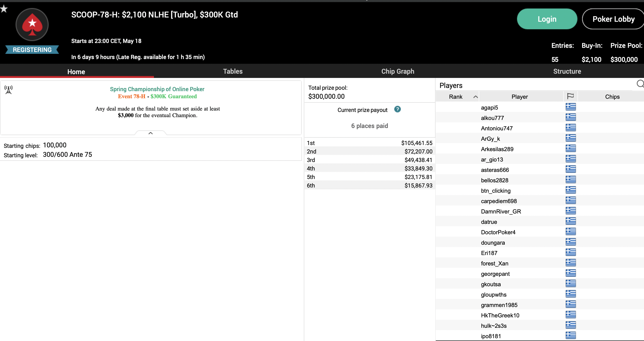Select the 6th place payout row

pos(369,185)
